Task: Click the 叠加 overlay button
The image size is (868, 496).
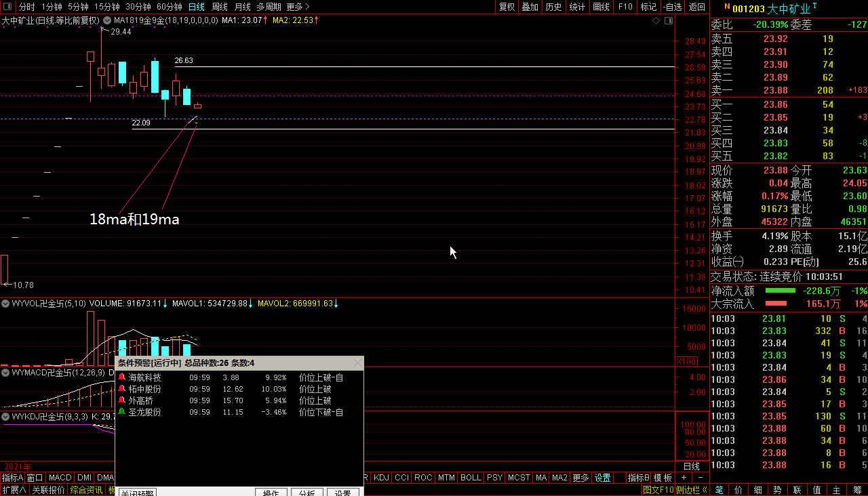Action: pos(530,7)
